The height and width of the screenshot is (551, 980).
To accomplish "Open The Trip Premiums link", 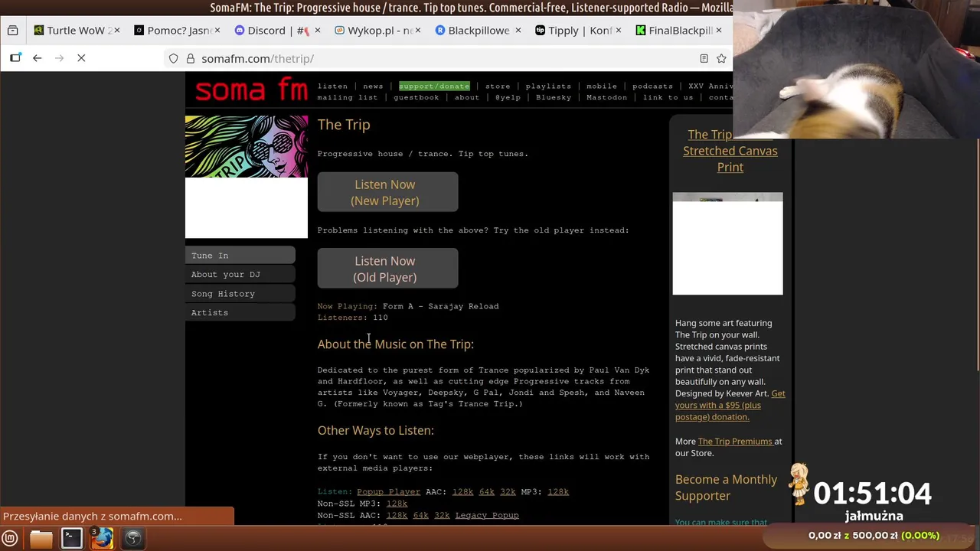I will pos(735,442).
